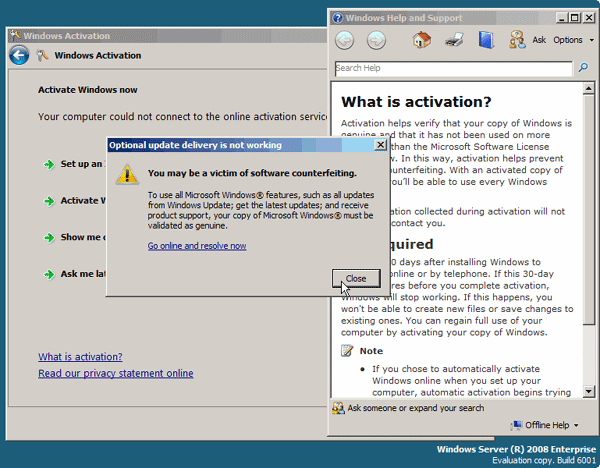
Task: Close the counterfeiting warning dialog via X
Action: tap(380, 145)
